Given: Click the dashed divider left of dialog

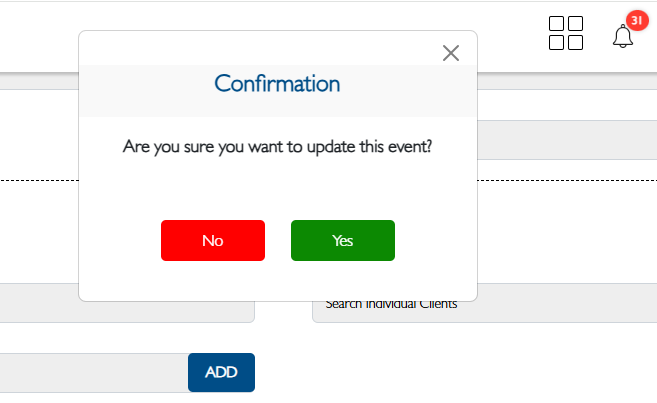Looking at the screenshot, I should click(38, 180).
